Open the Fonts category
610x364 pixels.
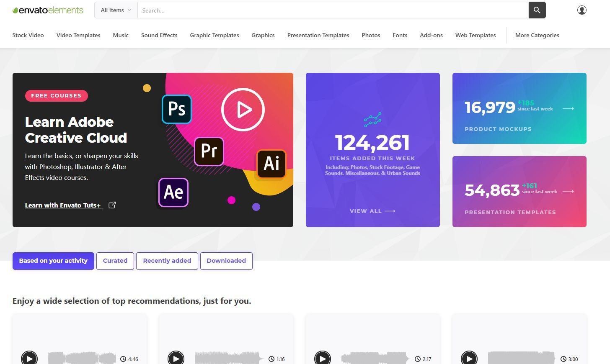click(x=400, y=35)
